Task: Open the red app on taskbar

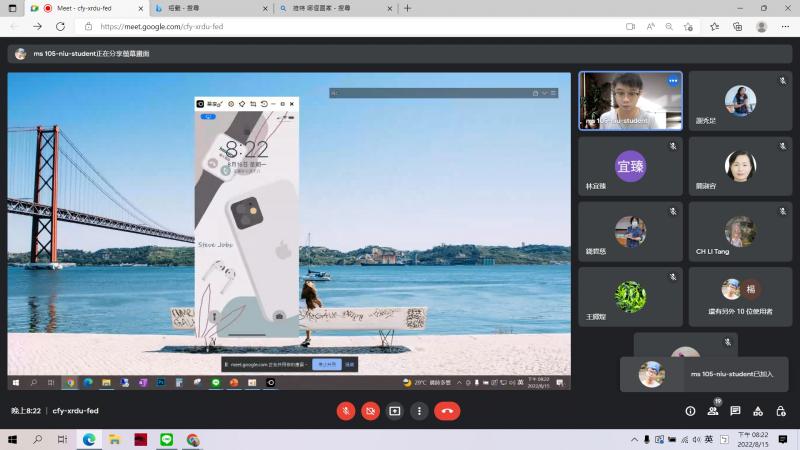Action: 140,439
